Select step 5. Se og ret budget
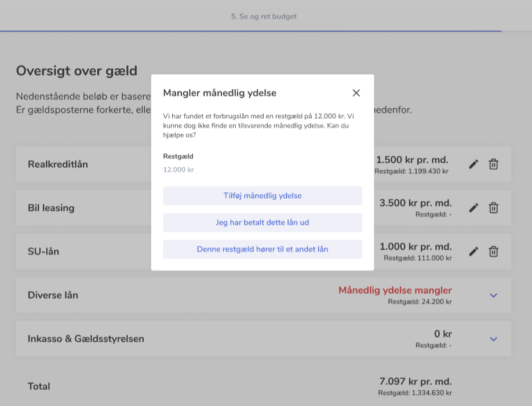 [264, 16]
